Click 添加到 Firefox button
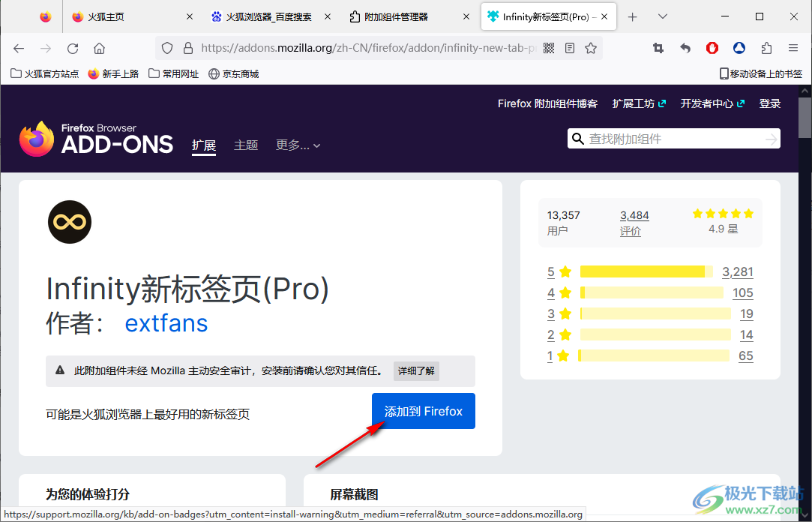 coord(423,411)
